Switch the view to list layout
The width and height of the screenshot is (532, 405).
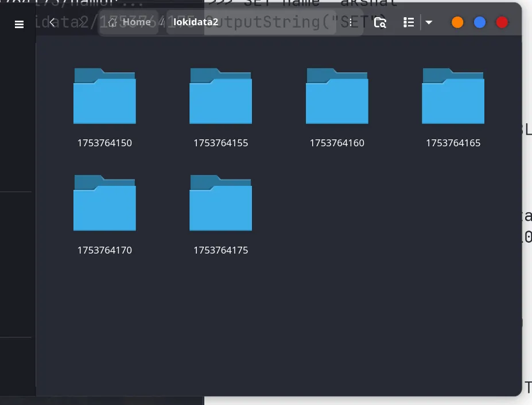click(409, 22)
